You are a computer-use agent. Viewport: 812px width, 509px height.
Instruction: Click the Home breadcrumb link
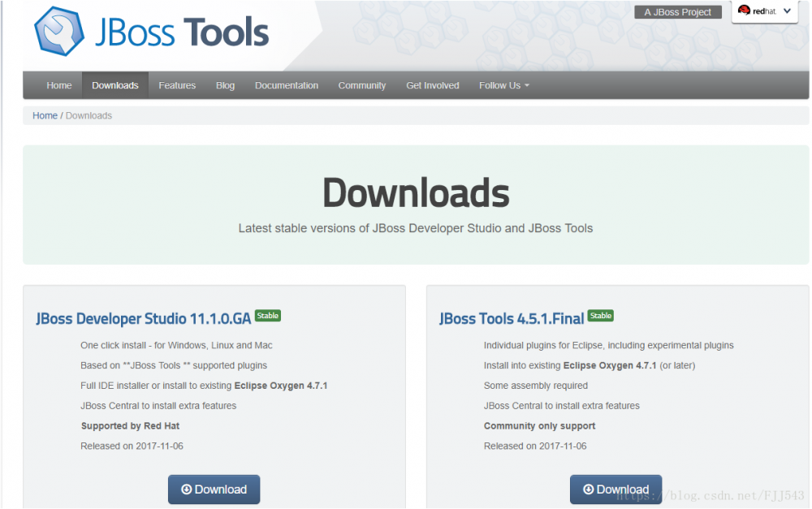(45, 115)
